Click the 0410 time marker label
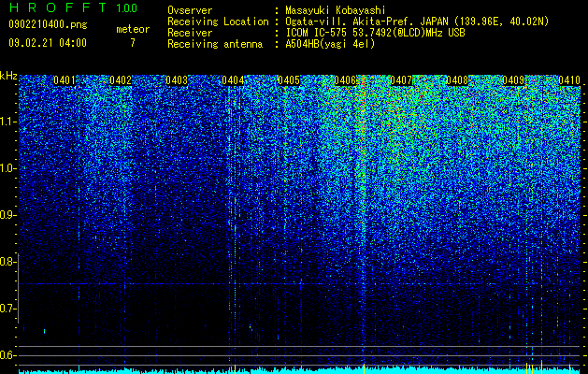The height and width of the screenshot is (374, 588). (569, 80)
